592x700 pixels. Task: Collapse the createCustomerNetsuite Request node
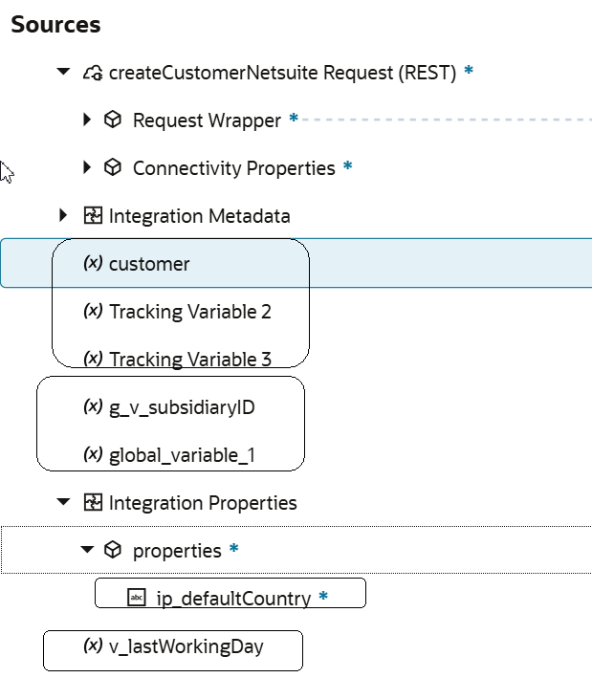64,72
